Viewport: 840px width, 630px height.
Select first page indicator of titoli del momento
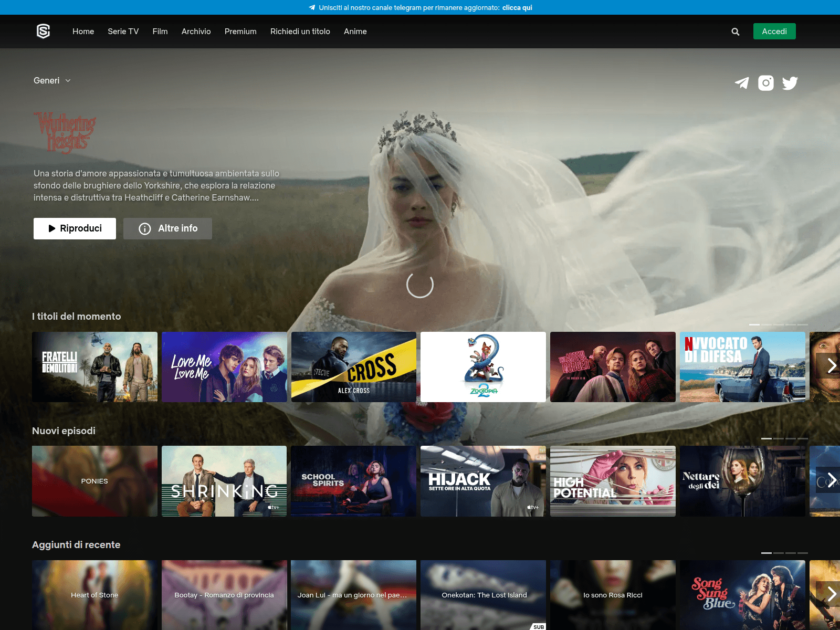tap(754, 324)
